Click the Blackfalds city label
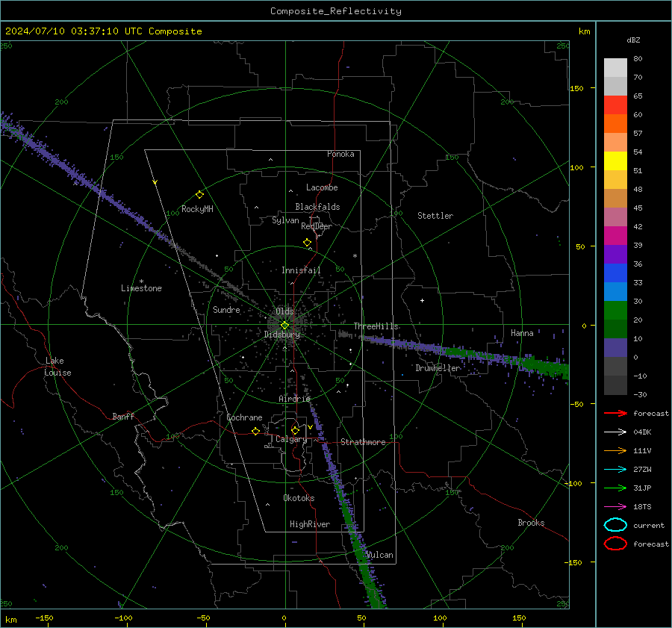Image resolution: width=672 pixels, height=628 pixels. [x=317, y=207]
